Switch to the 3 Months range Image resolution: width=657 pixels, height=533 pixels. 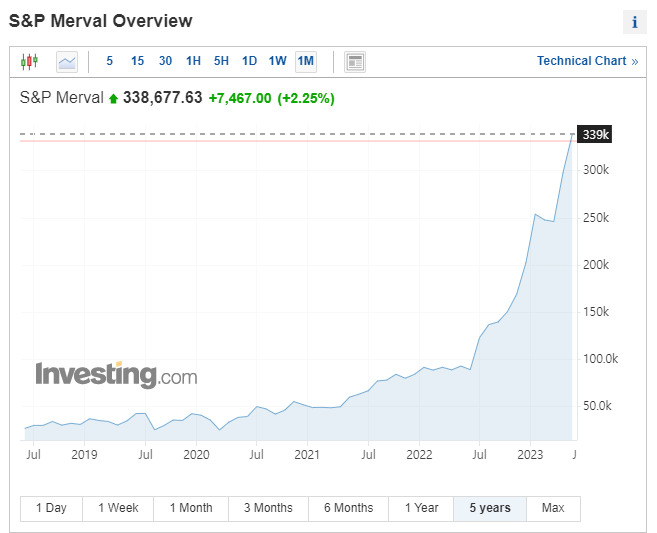pyautogui.click(x=268, y=508)
